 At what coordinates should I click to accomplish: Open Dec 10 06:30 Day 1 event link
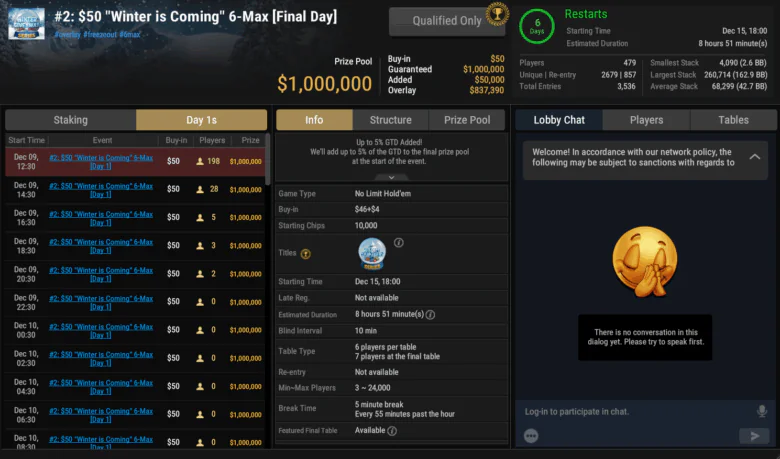point(101,415)
